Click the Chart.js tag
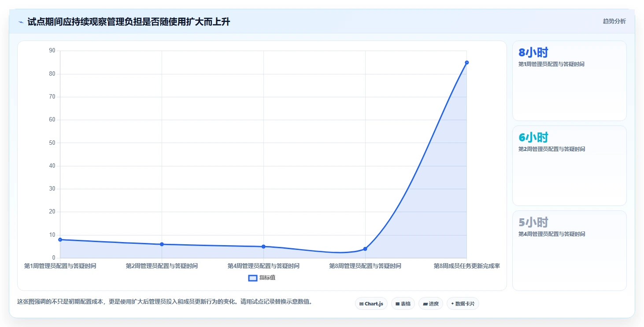Screen dimensions: 644x327 [x=371, y=304]
